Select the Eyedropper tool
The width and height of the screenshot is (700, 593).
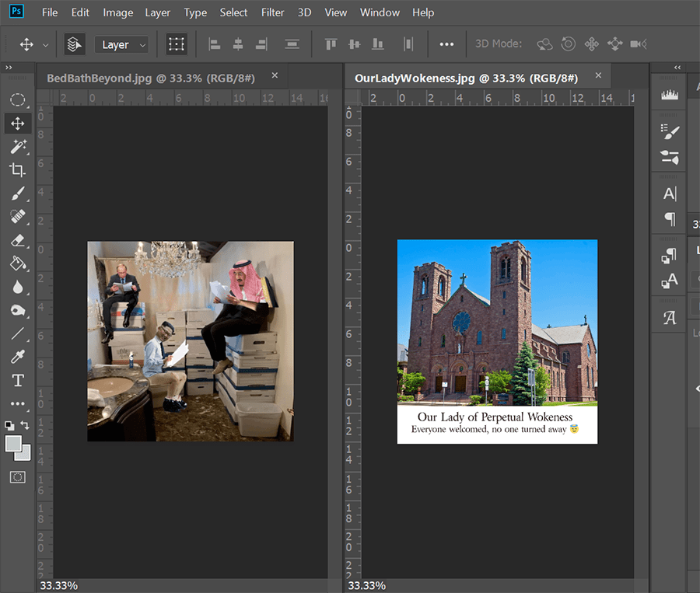[19, 356]
